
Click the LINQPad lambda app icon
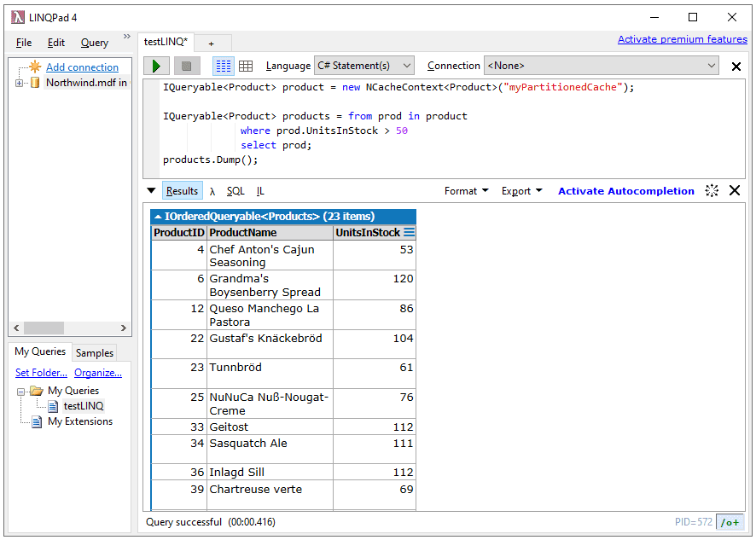[x=18, y=17]
